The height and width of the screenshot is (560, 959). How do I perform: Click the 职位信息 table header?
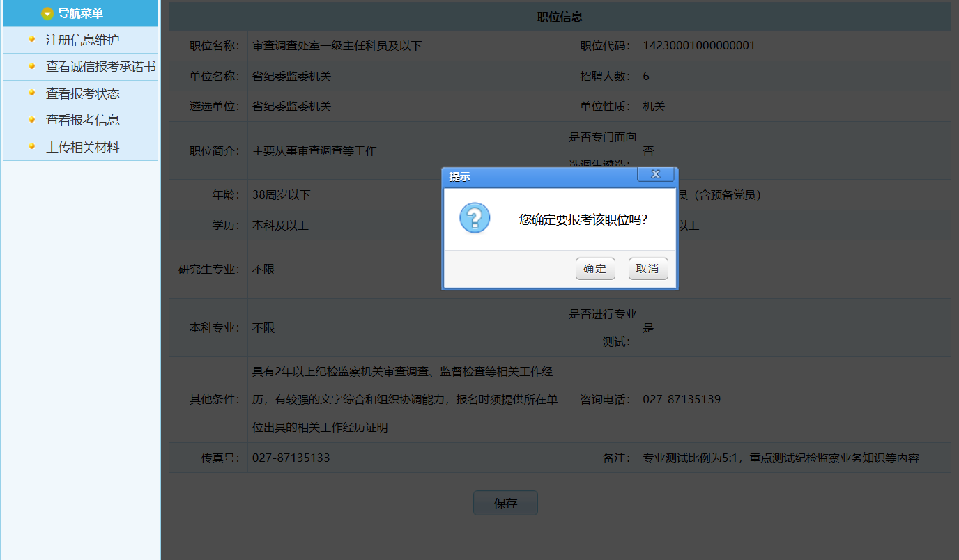pos(560,17)
